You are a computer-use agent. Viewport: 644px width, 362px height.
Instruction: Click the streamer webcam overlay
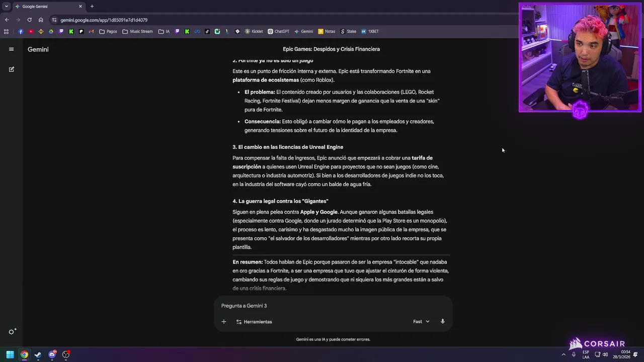click(x=580, y=57)
